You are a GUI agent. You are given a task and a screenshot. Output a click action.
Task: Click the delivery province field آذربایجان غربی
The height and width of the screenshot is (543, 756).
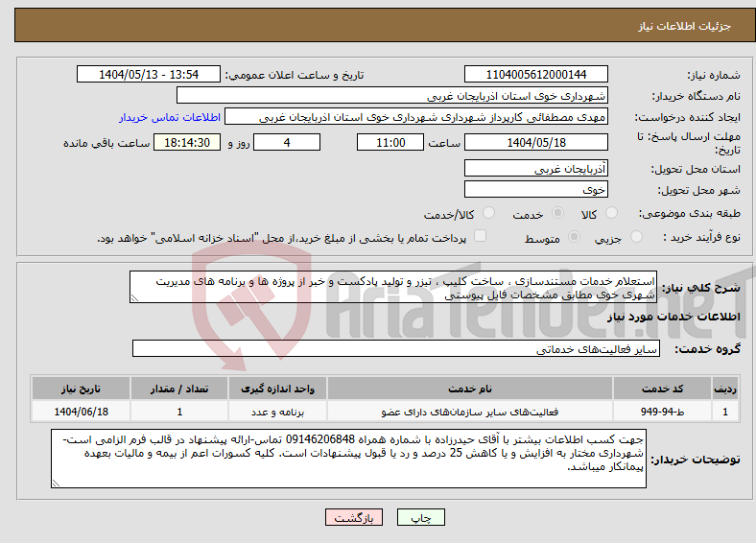[x=536, y=168]
